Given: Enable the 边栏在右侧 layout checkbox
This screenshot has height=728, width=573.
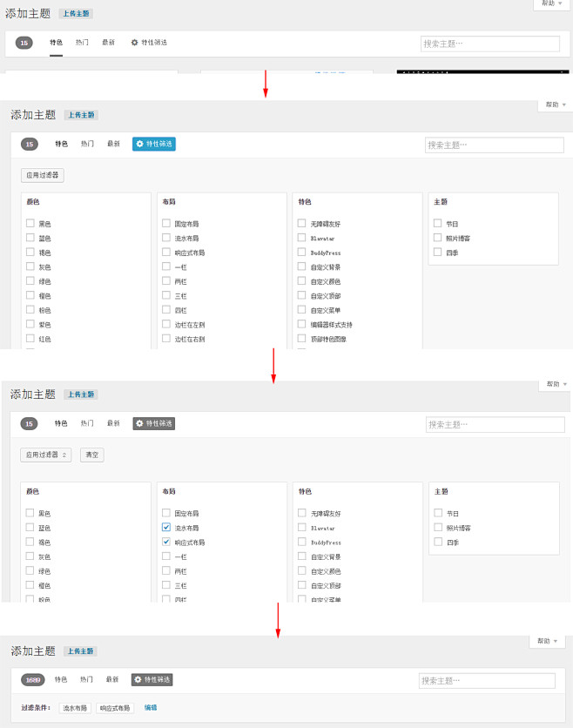Looking at the screenshot, I should (x=166, y=339).
